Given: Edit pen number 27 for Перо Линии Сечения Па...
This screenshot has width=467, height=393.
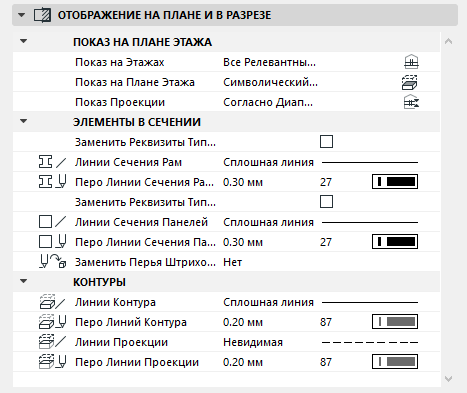Looking at the screenshot, I should (x=326, y=242).
